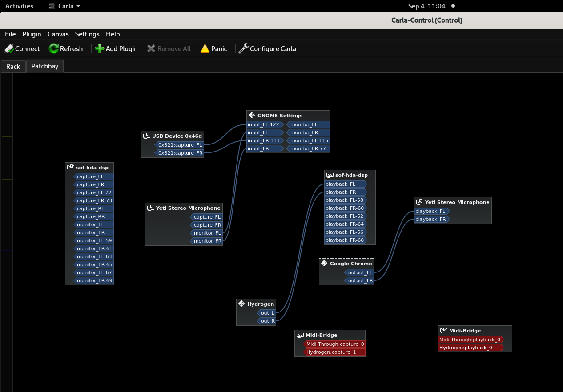Select the Patchbay tab
The width and height of the screenshot is (563, 392).
pos(44,66)
